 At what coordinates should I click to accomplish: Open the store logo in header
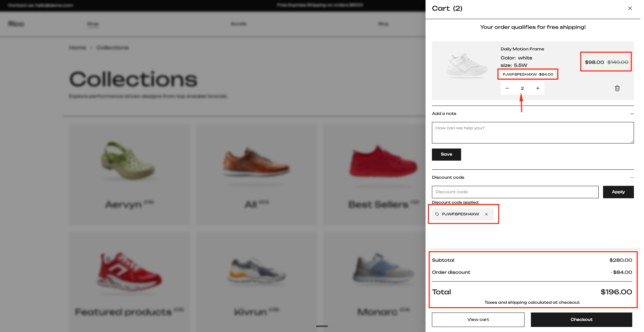[16, 24]
